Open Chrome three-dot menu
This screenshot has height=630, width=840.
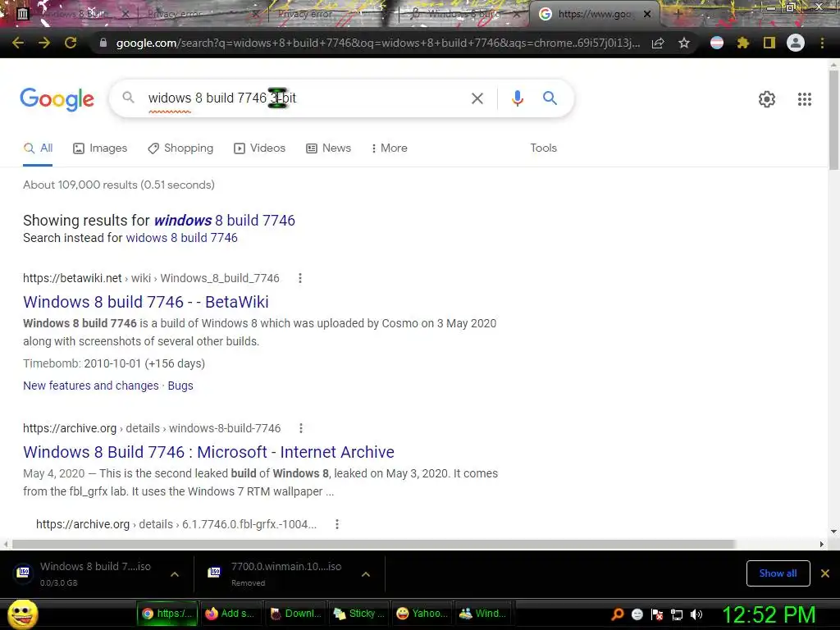822,43
